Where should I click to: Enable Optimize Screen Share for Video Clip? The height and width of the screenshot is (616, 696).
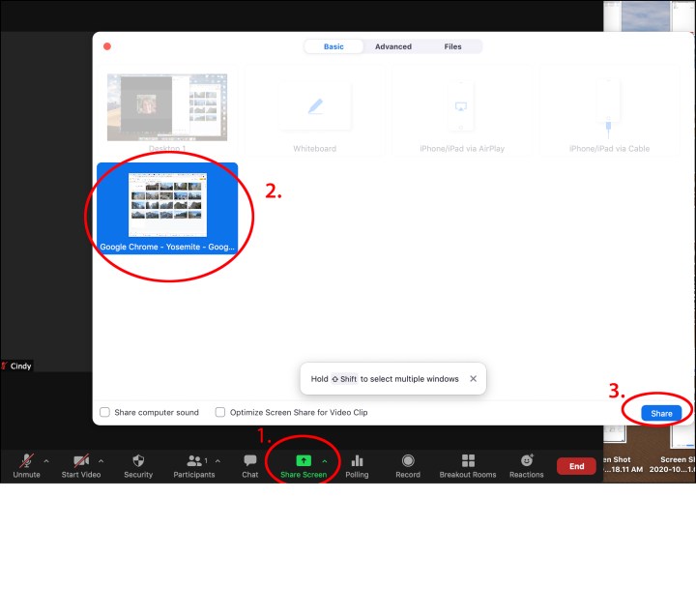[x=220, y=412]
